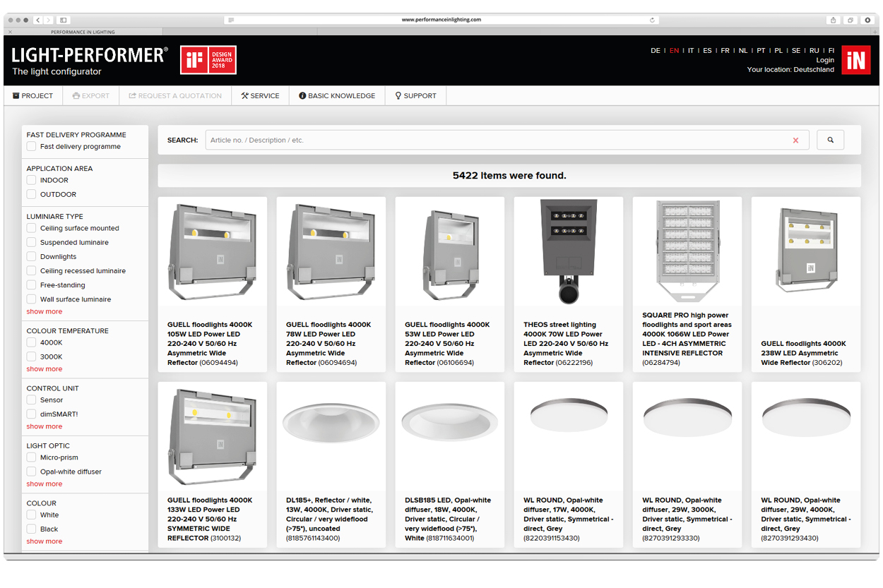
Task: Open the SUPPORT menu
Action: [x=415, y=96]
